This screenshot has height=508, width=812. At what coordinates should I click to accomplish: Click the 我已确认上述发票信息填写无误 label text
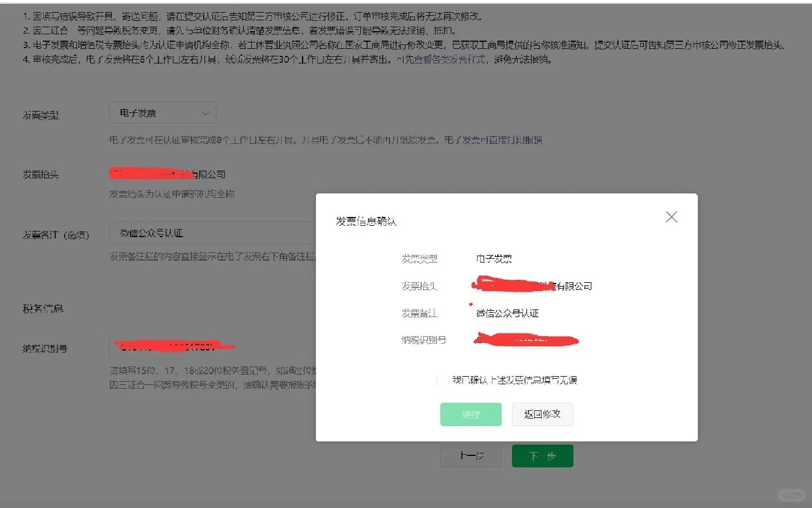click(x=514, y=381)
